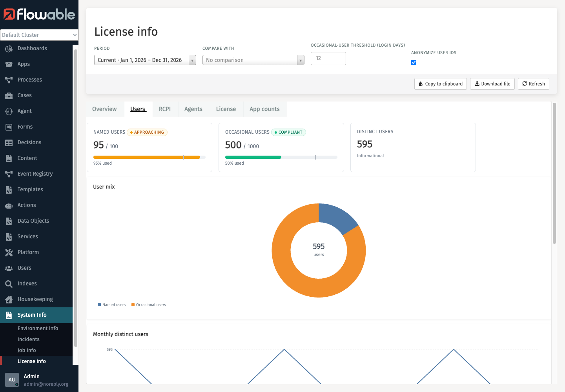Click the Download file button
This screenshot has height=392, width=565.
[x=492, y=84]
